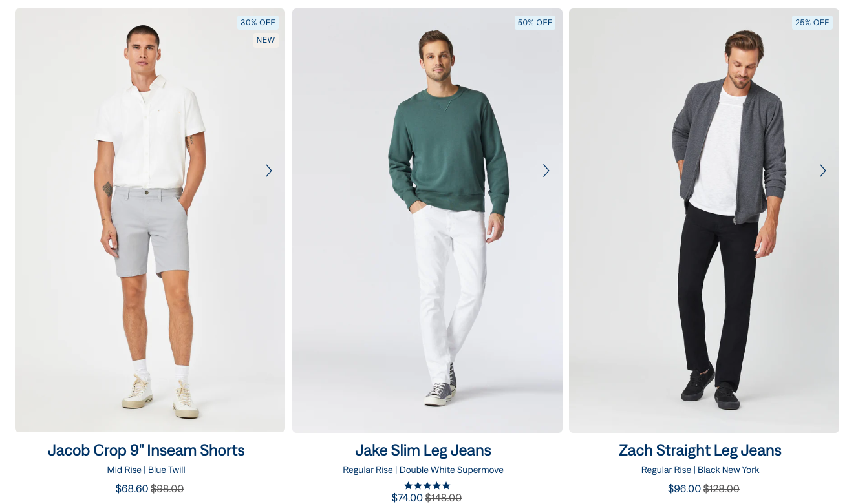The height and width of the screenshot is (504, 858).
Task: Click the black jeans model photo
Action: (704, 220)
